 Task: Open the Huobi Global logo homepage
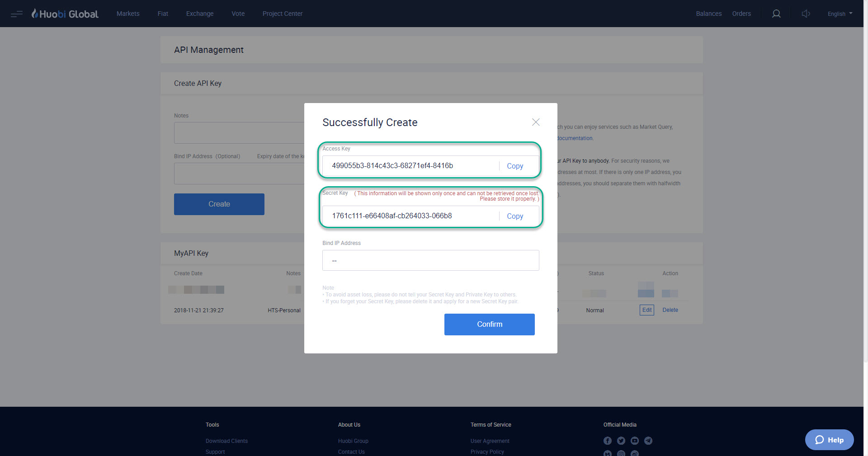pyautogui.click(x=65, y=13)
